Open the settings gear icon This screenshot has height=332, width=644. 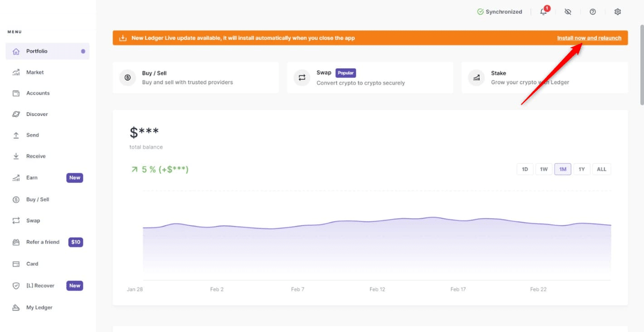tap(618, 12)
